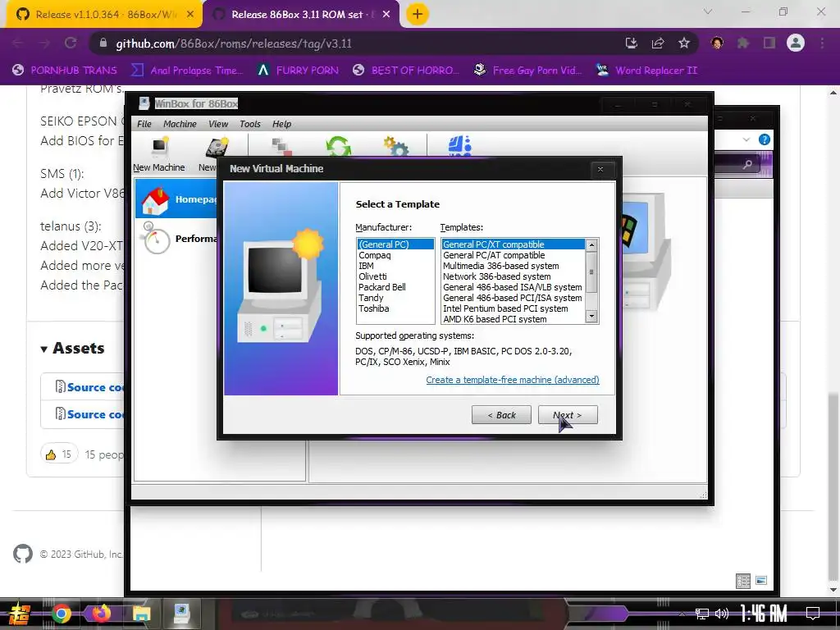Click the blue help question mark icon

click(x=765, y=139)
